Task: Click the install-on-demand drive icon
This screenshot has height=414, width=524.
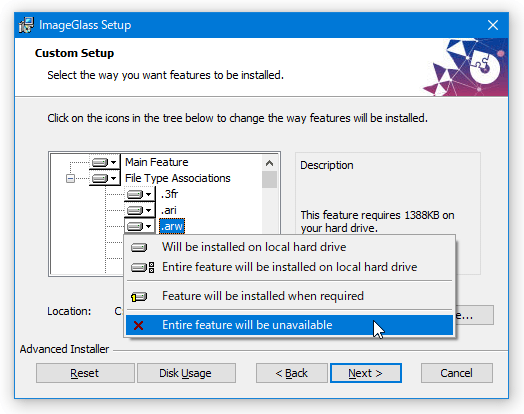Action: pos(139,296)
